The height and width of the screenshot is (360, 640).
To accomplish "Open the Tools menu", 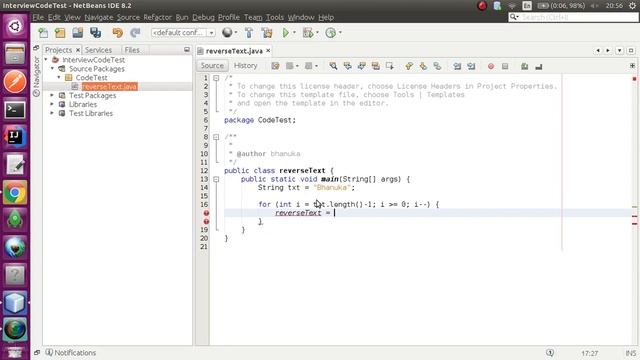I will [275, 17].
